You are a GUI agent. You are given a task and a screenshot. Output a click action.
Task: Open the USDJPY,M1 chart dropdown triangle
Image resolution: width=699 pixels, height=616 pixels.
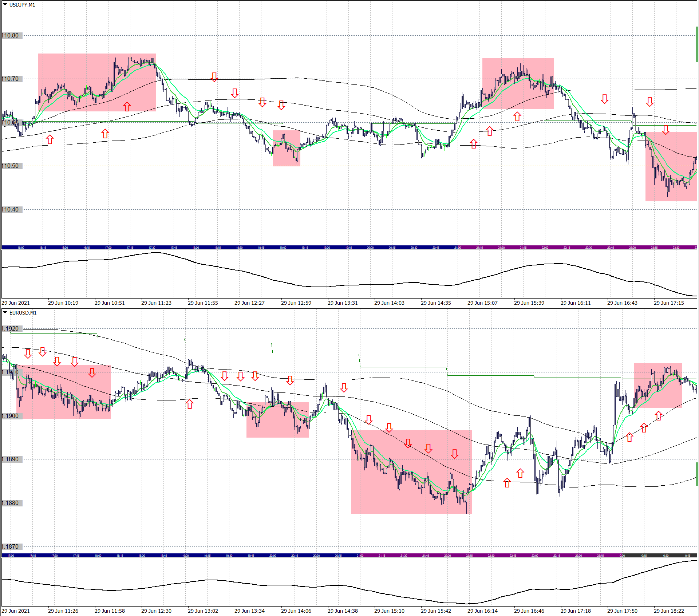click(x=5, y=5)
